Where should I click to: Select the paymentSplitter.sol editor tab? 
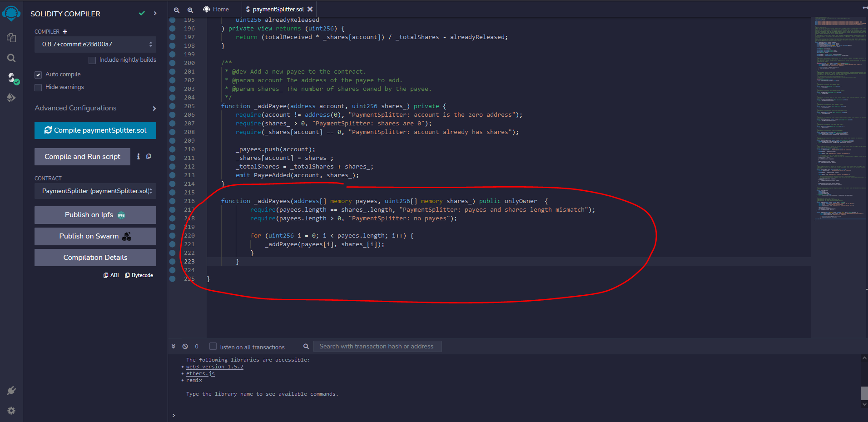[278, 9]
